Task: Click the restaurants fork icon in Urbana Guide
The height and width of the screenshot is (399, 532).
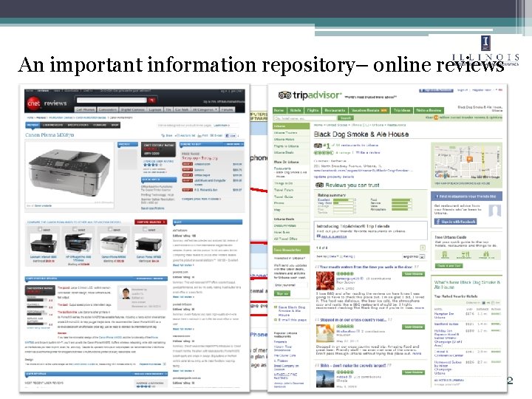Action: 465,254
